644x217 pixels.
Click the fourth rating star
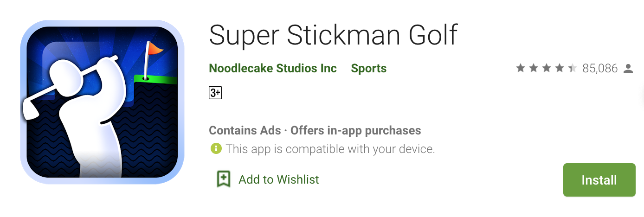(560, 69)
